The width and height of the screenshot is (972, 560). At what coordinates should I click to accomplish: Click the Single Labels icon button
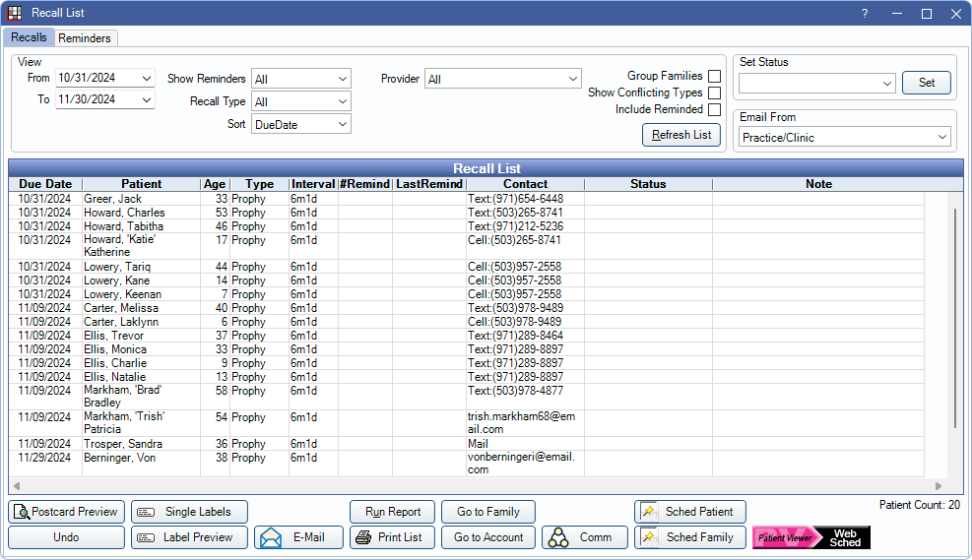point(189,512)
